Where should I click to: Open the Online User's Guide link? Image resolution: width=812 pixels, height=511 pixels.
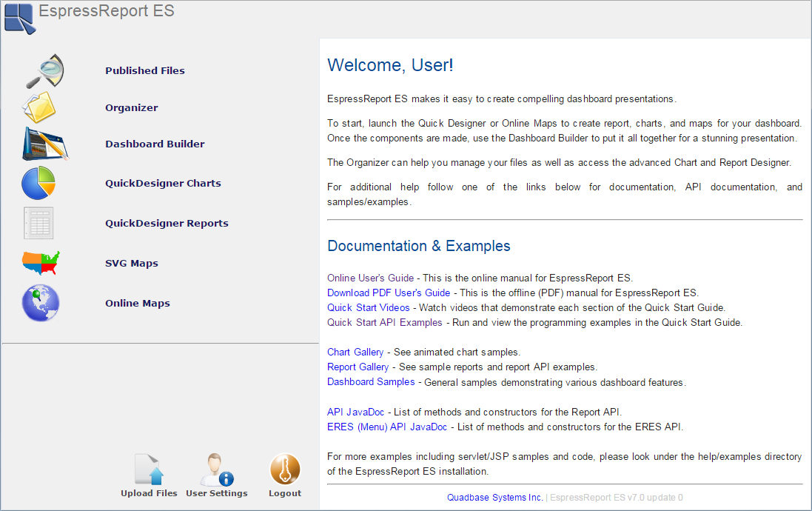[x=370, y=278]
